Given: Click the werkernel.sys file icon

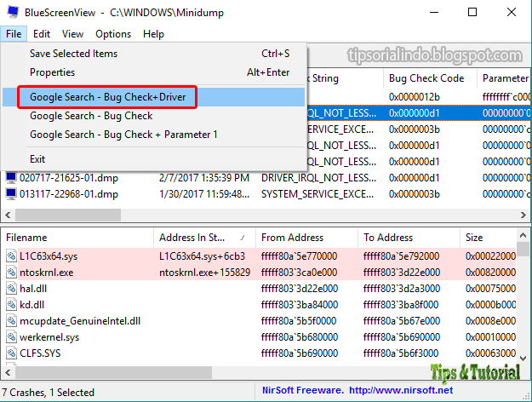Looking at the screenshot, I should tap(11, 337).
